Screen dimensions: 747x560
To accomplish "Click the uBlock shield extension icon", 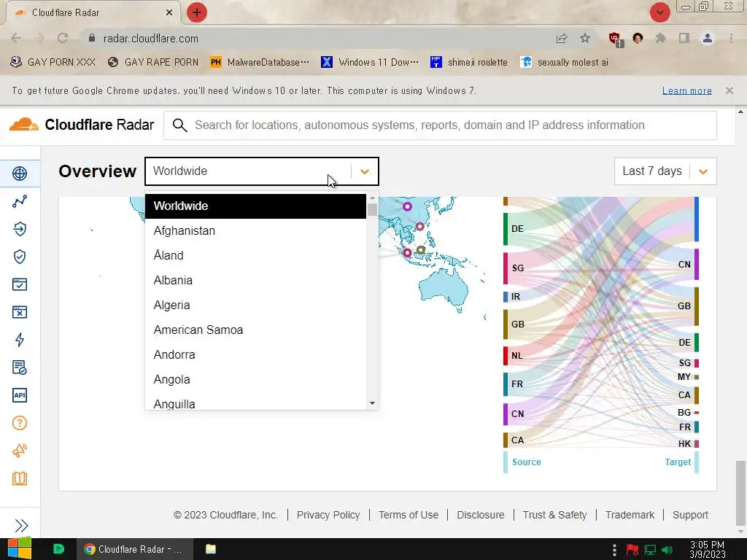I will tap(616, 39).
